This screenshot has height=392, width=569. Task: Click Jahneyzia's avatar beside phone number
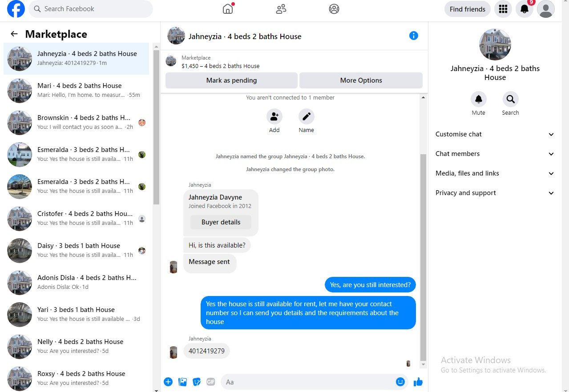pos(174,352)
